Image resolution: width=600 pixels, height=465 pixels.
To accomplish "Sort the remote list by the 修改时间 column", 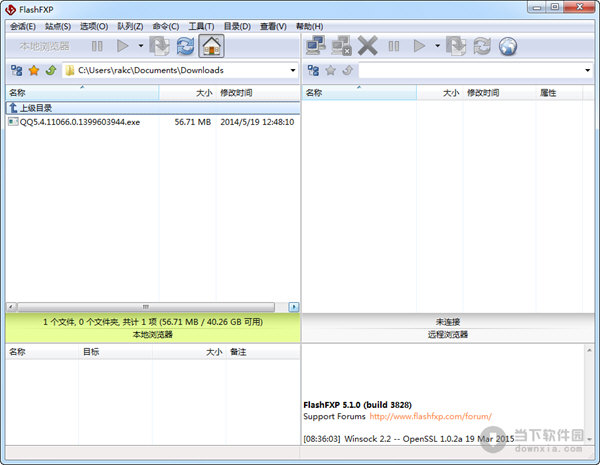I will [499, 93].
